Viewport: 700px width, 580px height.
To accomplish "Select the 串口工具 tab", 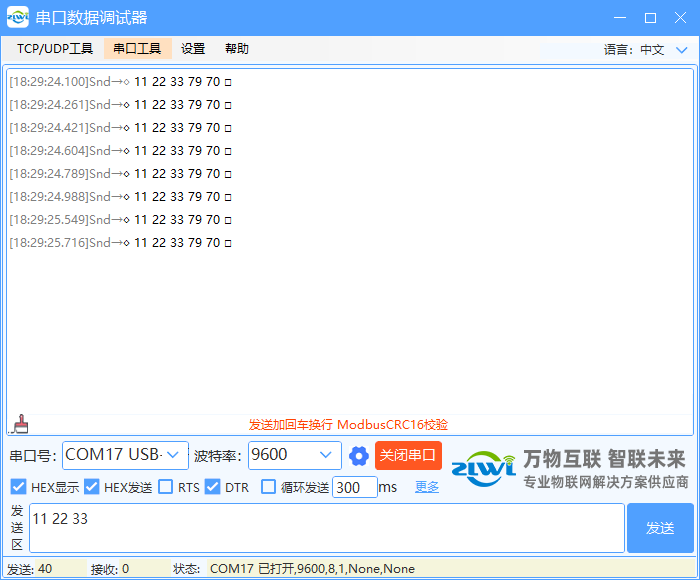I will (138, 48).
